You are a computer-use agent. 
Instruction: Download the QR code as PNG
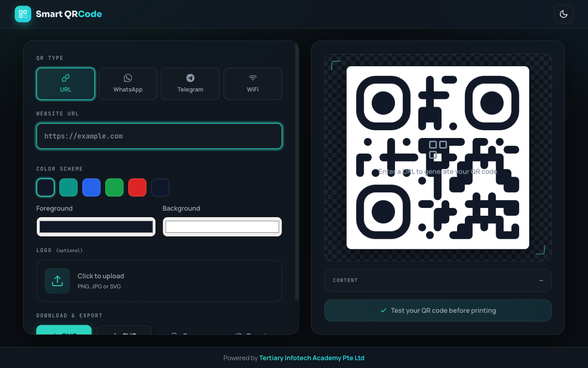(x=64, y=330)
